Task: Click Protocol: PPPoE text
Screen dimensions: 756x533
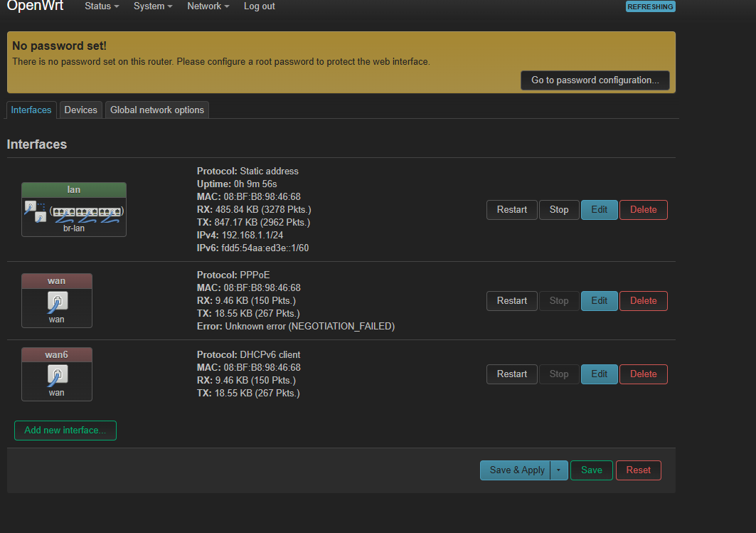Action: pos(233,275)
